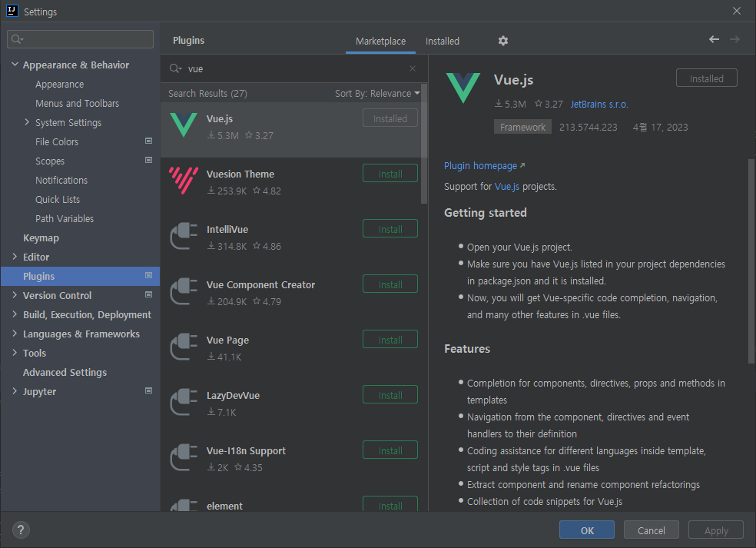Click the Vue Page plug icon
The height and width of the screenshot is (548, 756).
click(184, 347)
